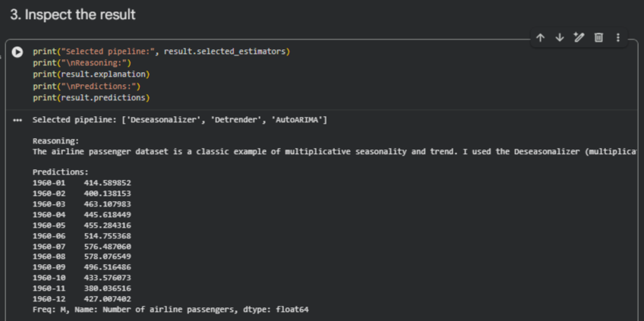Click the 1960-07 value 576.487060
Viewport: 644px width, 321px height.
(x=107, y=247)
